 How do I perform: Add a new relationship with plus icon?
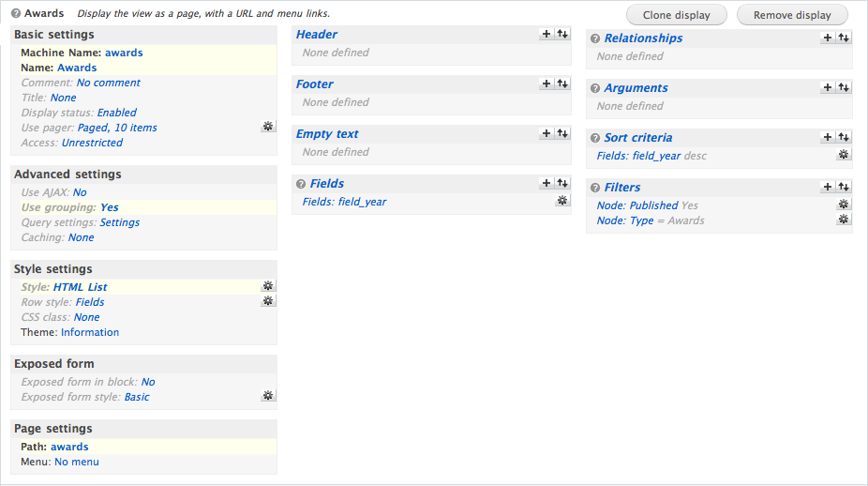click(x=827, y=38)
